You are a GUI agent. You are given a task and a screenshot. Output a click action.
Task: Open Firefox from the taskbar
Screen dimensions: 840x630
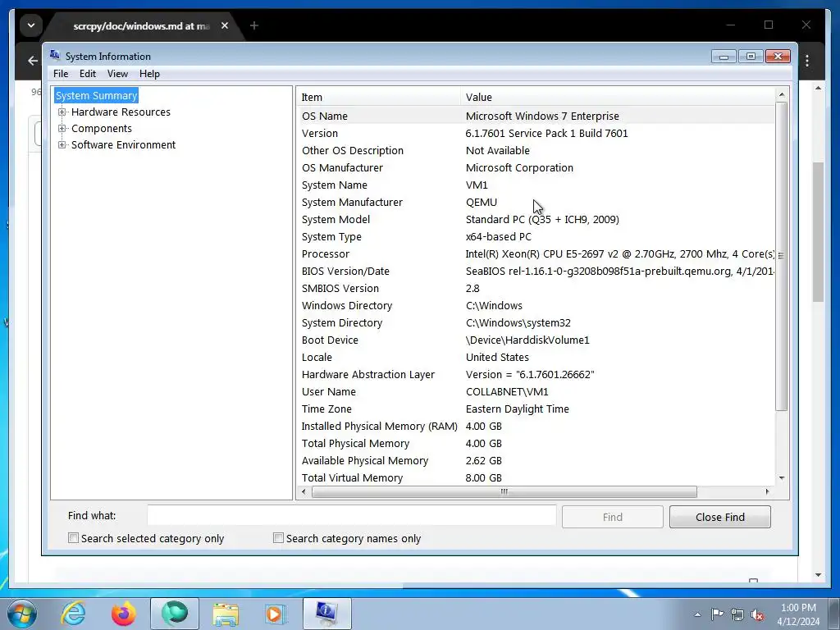pyautogui.click(x=124, y=614)
